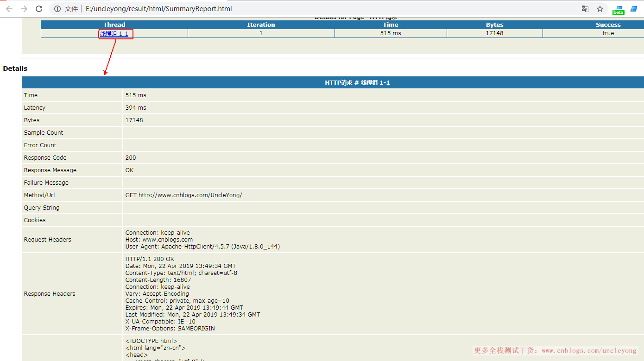
Task: Click the blue extension icon at far right
Action: pos(634,9)
